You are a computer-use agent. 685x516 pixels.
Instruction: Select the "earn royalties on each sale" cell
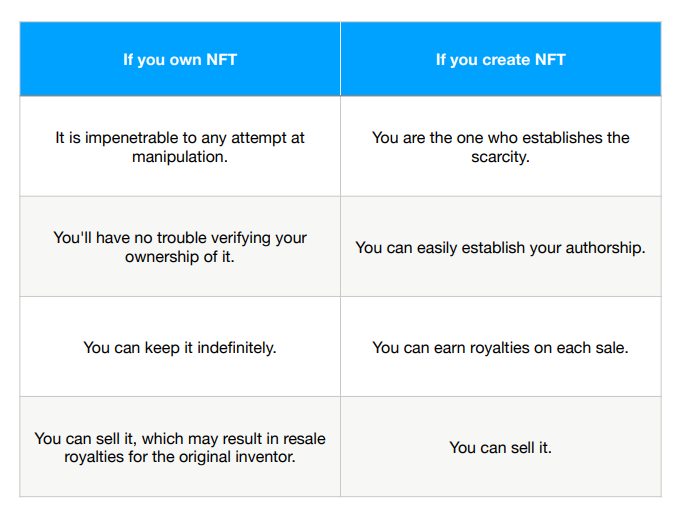pos(500,348)
